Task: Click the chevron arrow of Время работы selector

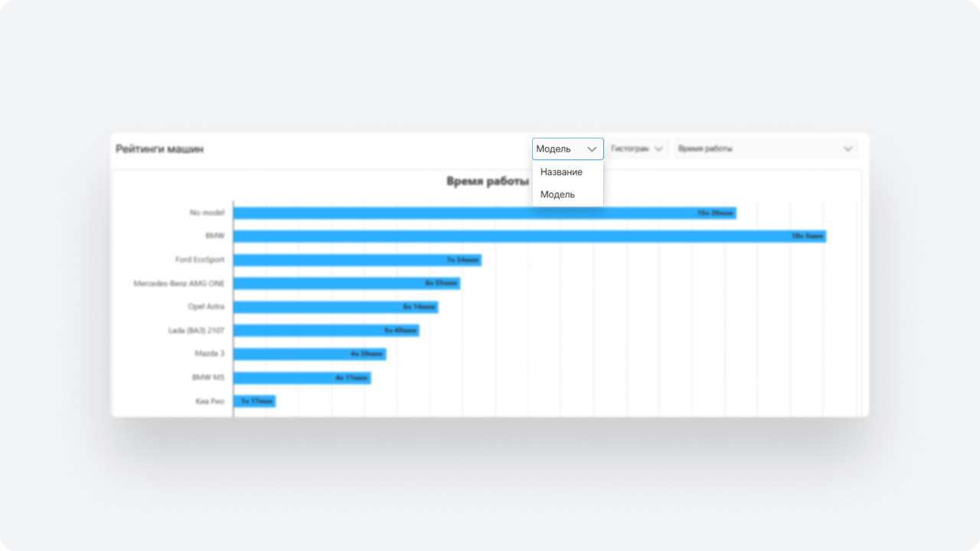Action: coord(848,149)
